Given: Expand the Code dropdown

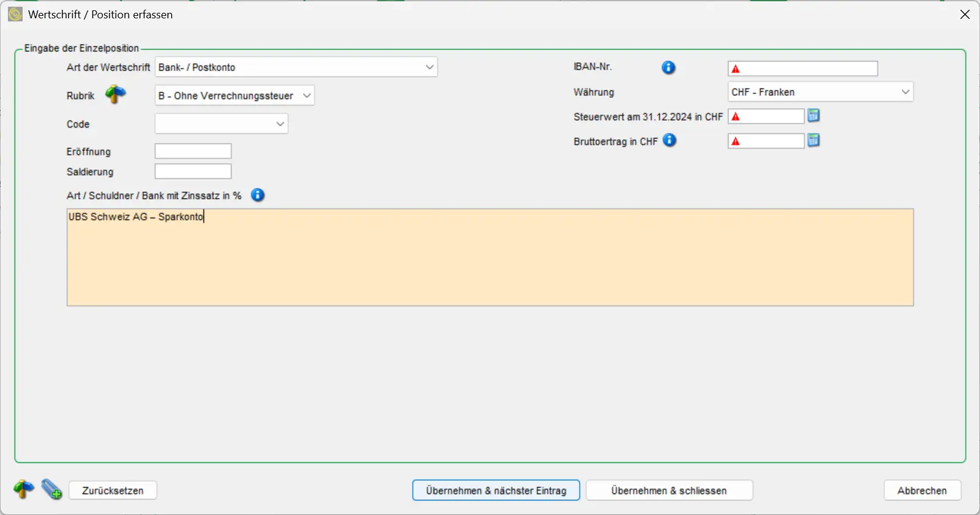Looking at the screenshot, I should point(221,124).
